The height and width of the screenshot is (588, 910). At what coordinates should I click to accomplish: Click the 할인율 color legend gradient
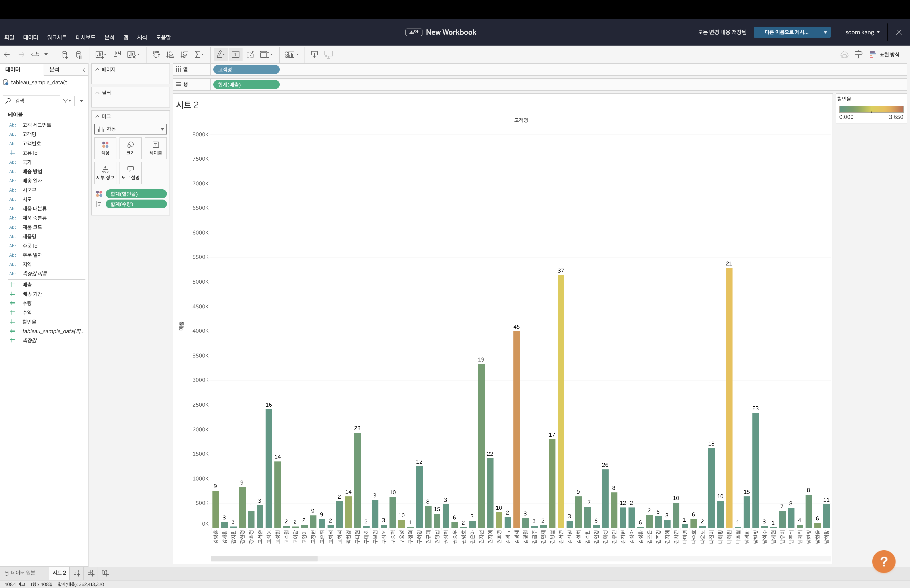(x=871, y=109)
